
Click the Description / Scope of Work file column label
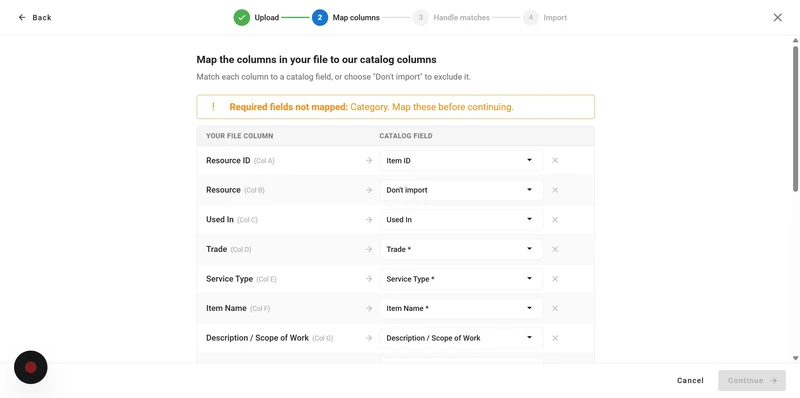pyautogui.click(x=257, y=338)
